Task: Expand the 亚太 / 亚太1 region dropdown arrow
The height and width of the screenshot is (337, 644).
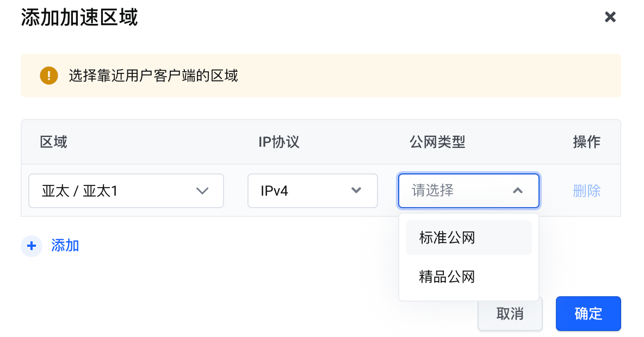Action: [x=202, y=191]
